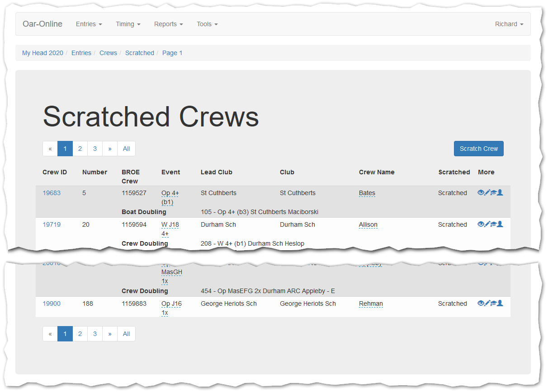This screenshot has height=392, width=548.
Task: Open the Reports menu
Action: tap(168, 24)
